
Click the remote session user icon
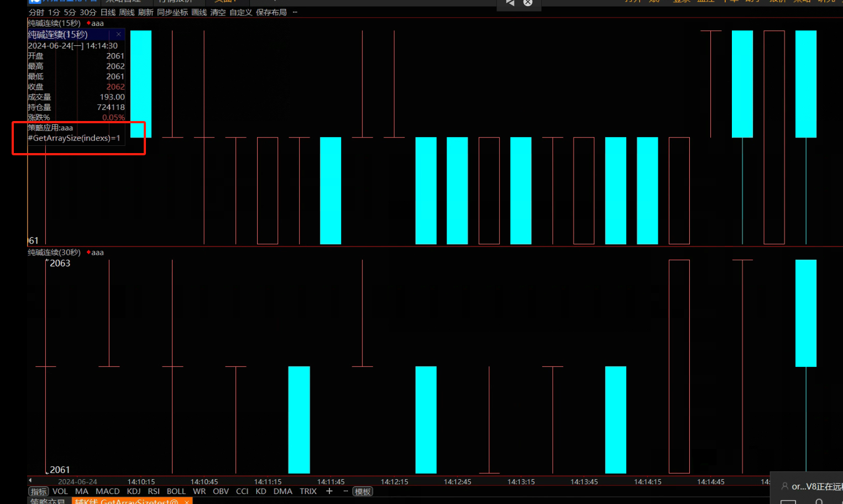(x=784, y=486)
